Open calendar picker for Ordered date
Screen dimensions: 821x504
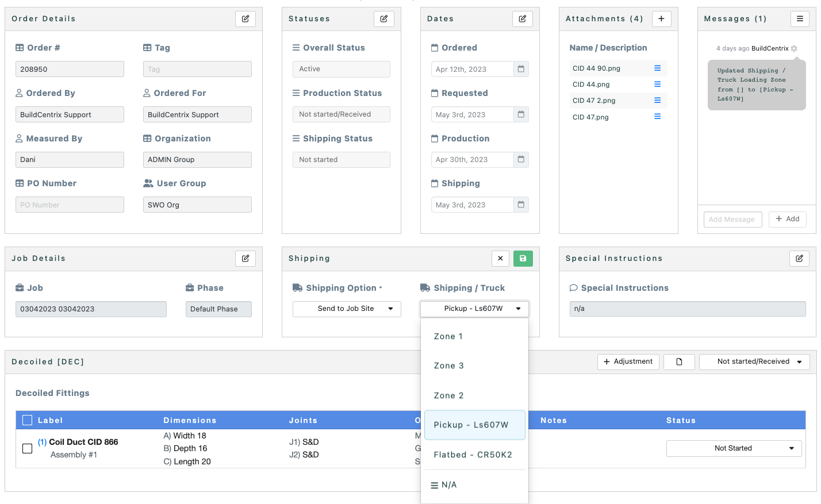pos(521,69)
